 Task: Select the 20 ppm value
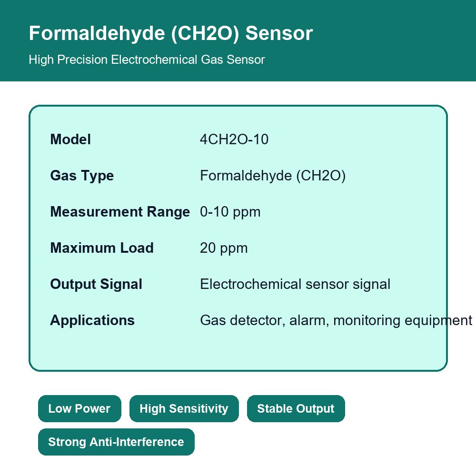[x=224, y=248]
